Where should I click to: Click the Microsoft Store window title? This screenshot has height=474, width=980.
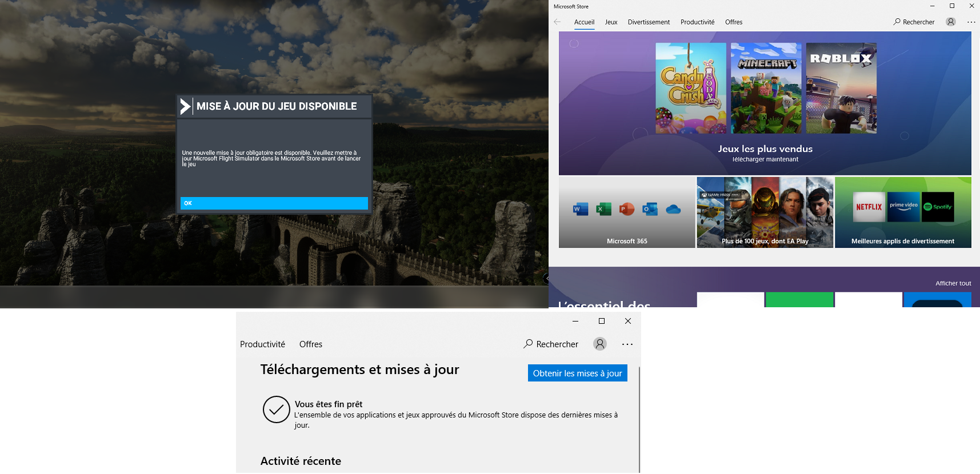pyautogui.click(x=571, y=6)
